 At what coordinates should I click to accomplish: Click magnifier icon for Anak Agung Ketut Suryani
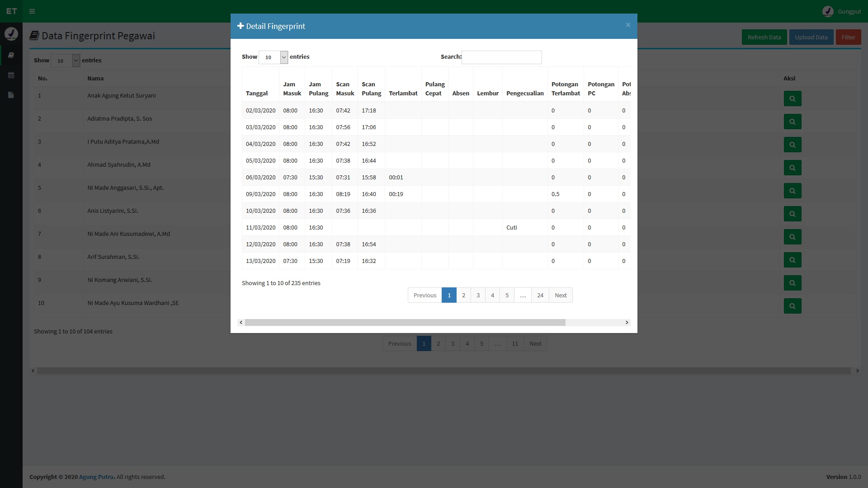[792, 99]
